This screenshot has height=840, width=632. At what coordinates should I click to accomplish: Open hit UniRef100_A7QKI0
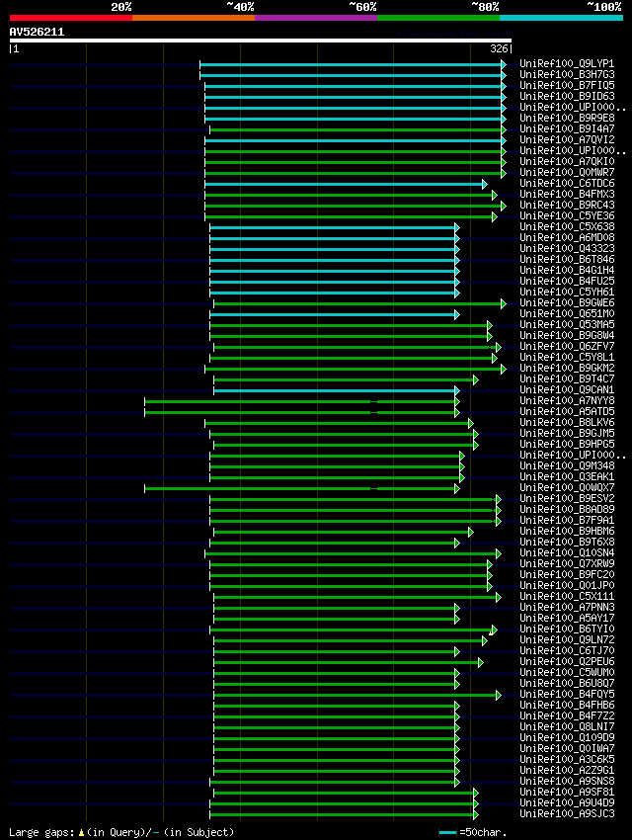click(x=567, y=161)
